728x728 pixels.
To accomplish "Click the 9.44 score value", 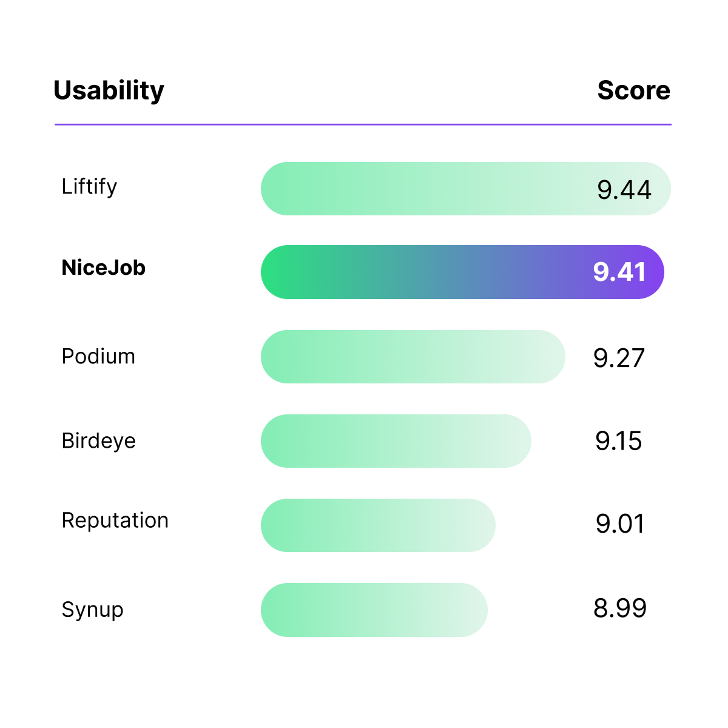I will [x=624, y=190].
